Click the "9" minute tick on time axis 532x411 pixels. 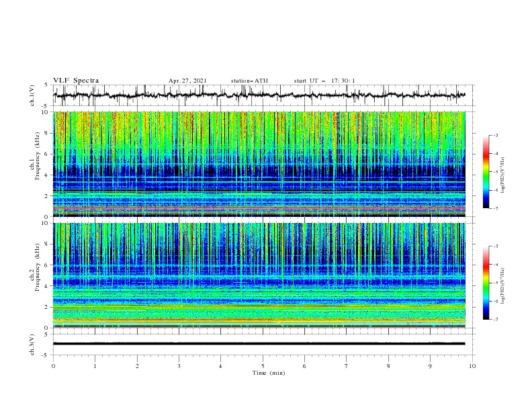click(x=430, y=366)
